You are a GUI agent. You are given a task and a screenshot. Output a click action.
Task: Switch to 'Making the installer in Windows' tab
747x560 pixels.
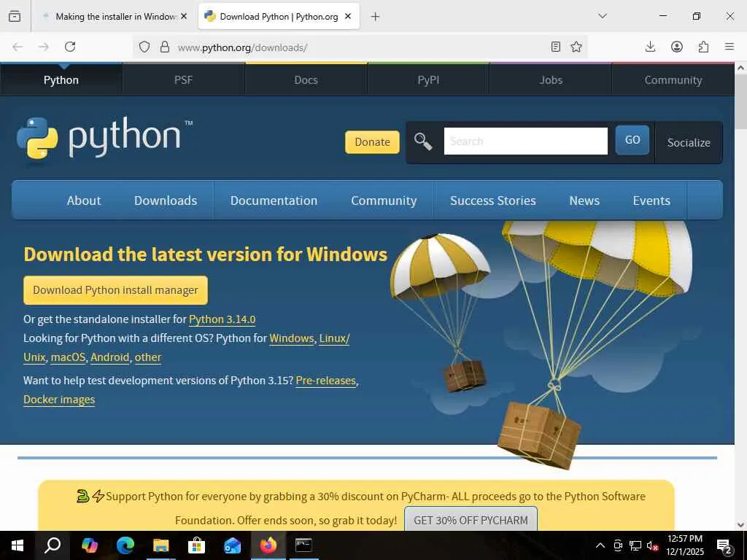[115, 16]
